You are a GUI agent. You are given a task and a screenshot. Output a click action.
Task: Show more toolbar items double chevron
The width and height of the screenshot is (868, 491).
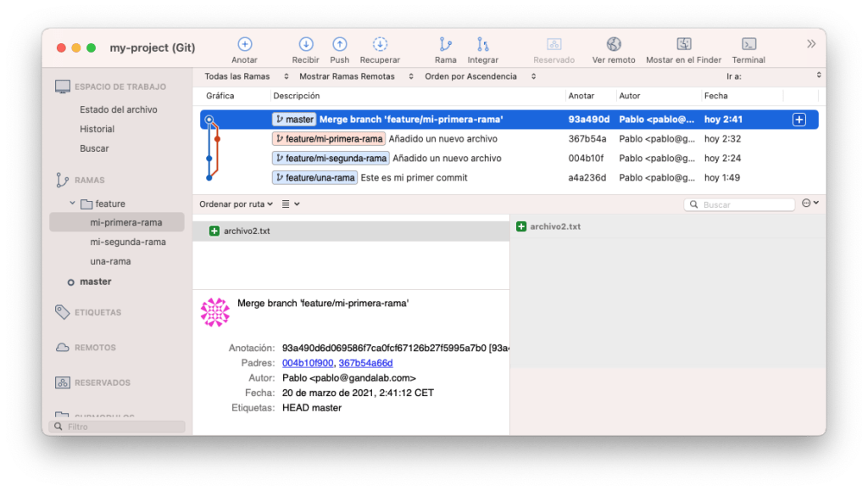click(x=811, y=44)
